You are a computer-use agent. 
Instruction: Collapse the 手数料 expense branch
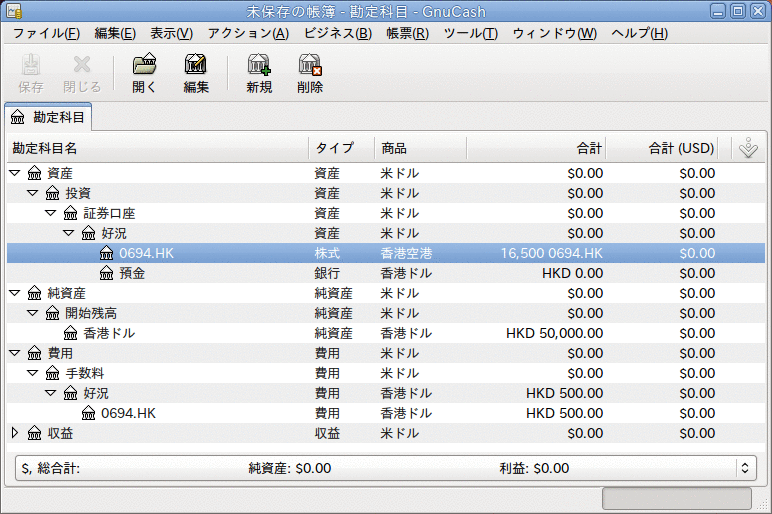(32, 373)
